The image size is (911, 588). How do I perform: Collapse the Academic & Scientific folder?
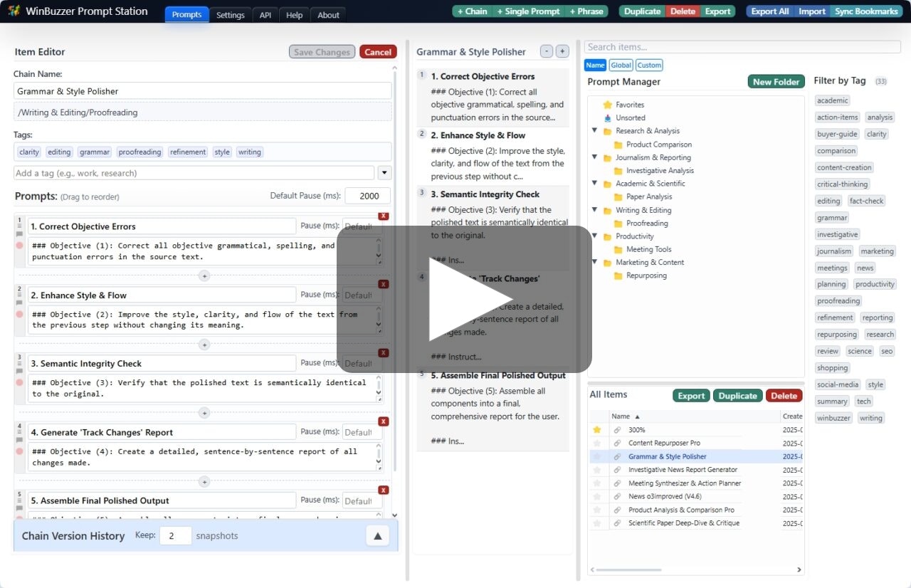point(595,184)
